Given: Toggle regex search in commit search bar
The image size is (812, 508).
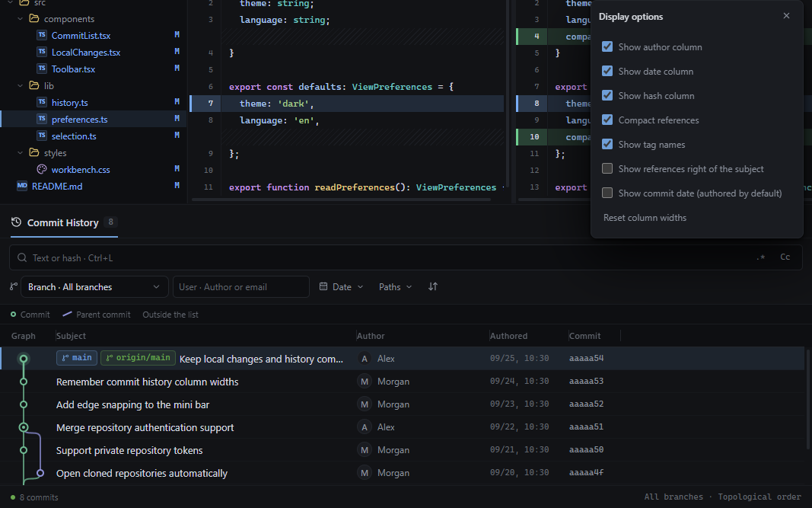Looking at the screenshot, I should [760, 257].
